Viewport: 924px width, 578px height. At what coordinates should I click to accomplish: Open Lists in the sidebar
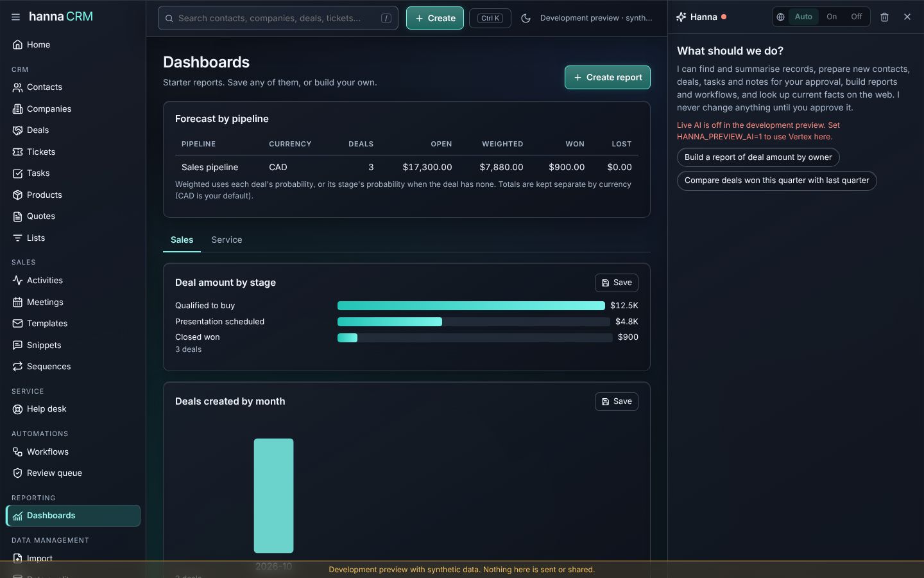[x=73, y=238]
